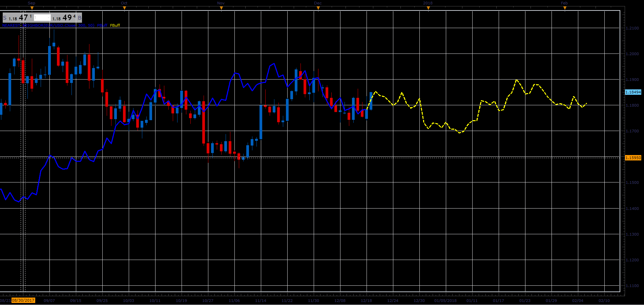Click the 01/05/2018 date axis label
The height and width of the screenshot is (305, 644).
click(446, 301)
